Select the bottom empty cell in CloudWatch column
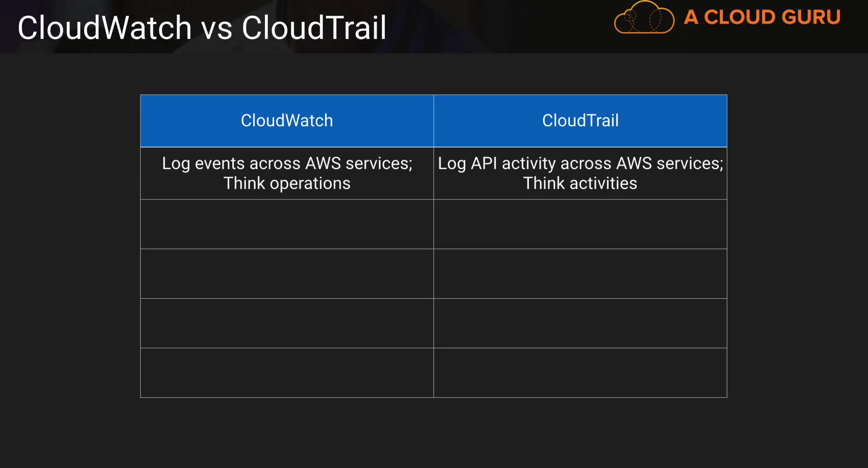 tap(287, 373)
